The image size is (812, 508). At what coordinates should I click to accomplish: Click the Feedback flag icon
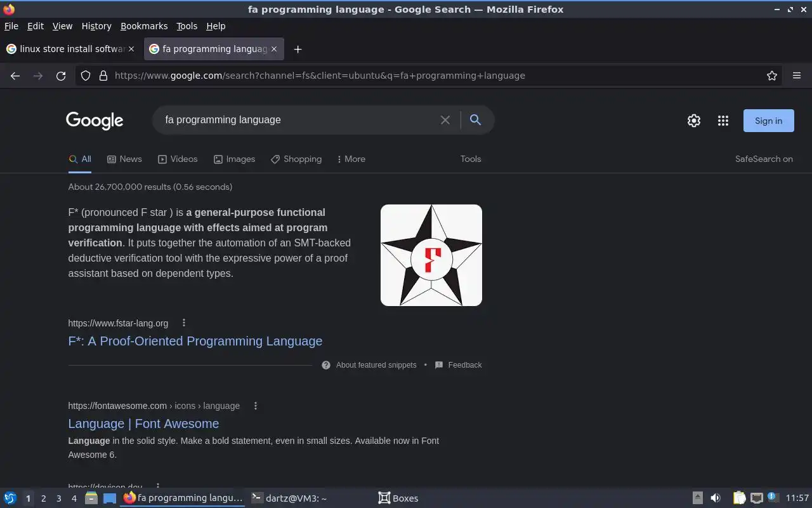click(438, 365)
